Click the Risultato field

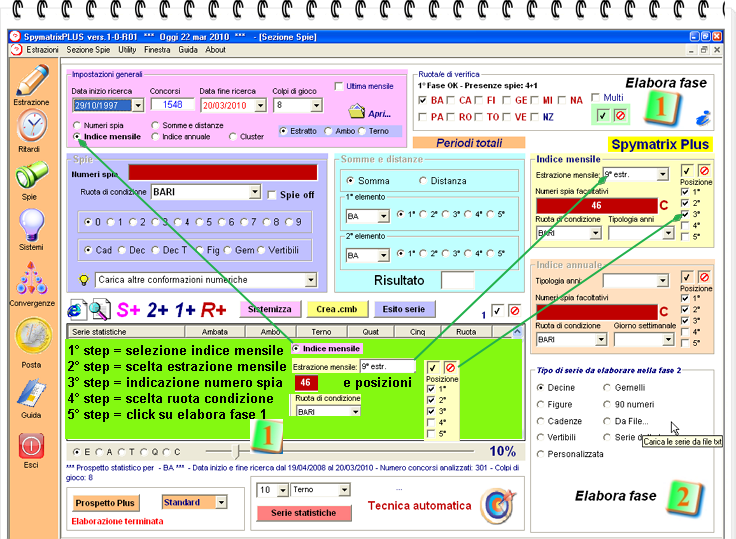458,280
